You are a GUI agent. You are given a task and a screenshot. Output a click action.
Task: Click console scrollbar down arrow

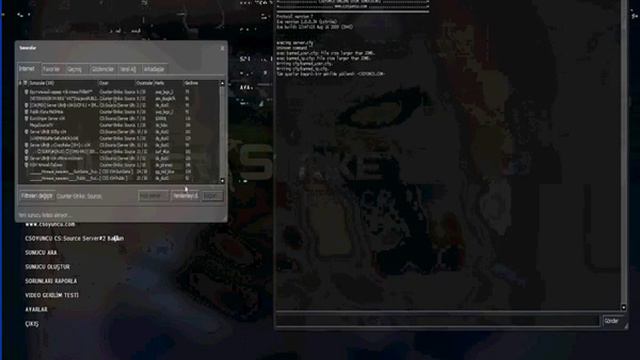pyautogui.click(x=623, y=307)
